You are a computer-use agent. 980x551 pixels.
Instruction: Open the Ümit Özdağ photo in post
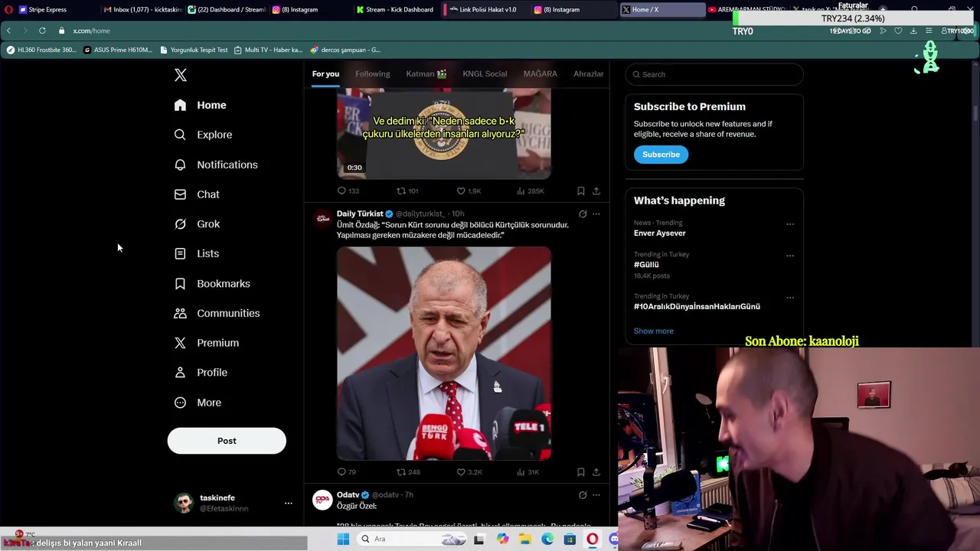click(x=444, y=354)
